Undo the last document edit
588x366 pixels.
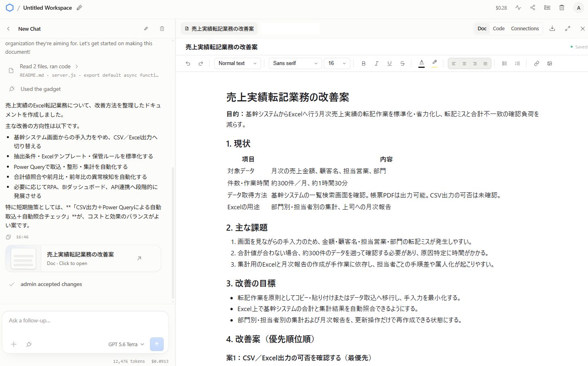click(188, 63)
